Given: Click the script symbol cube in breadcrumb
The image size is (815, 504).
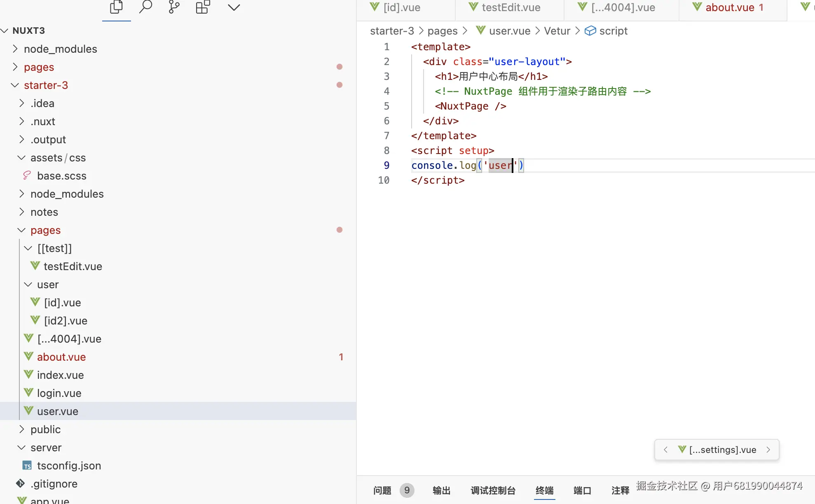Looking at the screenshot, I should coord(590,31).
